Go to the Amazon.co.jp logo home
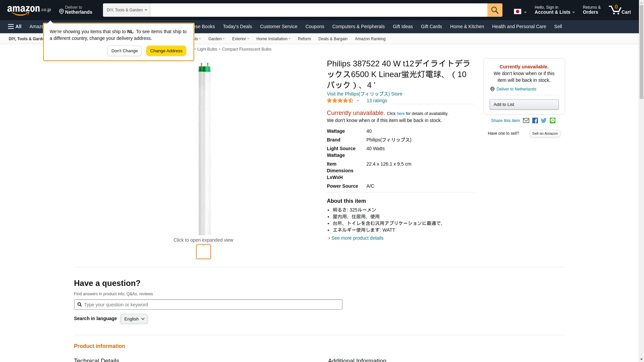Image resolution: width=644 pixels, height=362 pixels. tap(29, 10)
